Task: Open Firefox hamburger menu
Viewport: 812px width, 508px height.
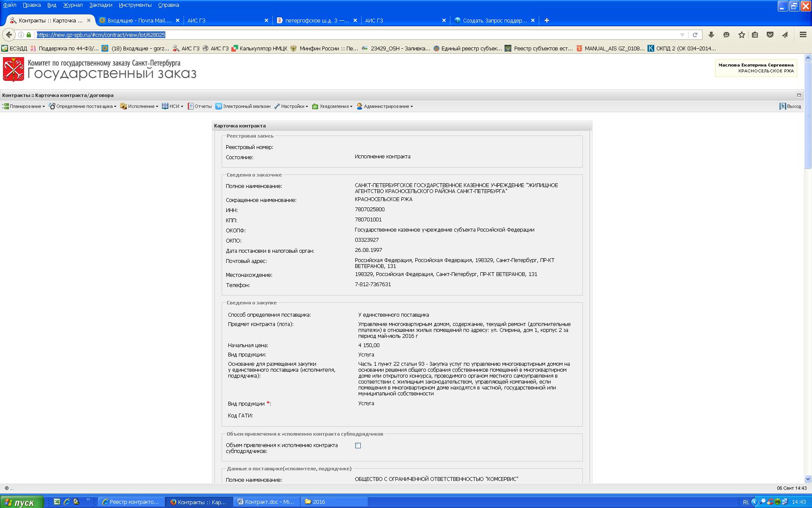Action: (x=803, y=35)
